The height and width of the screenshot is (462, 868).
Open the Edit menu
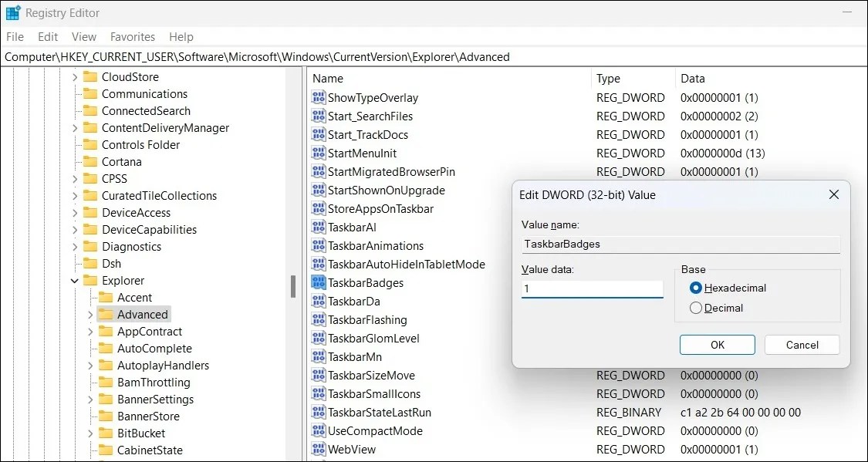pos(48,37)
